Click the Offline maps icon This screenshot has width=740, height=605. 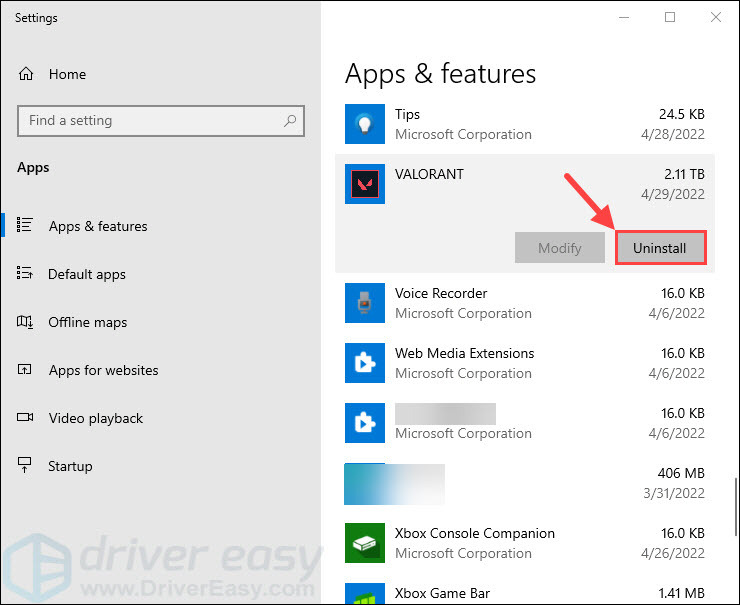coord(25,322)
